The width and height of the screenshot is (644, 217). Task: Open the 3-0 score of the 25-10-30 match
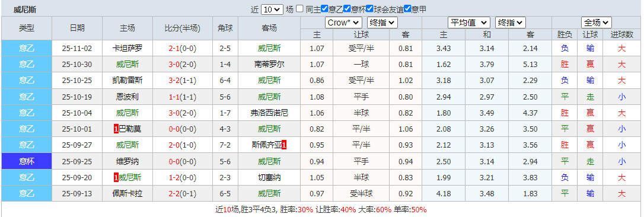175,65
